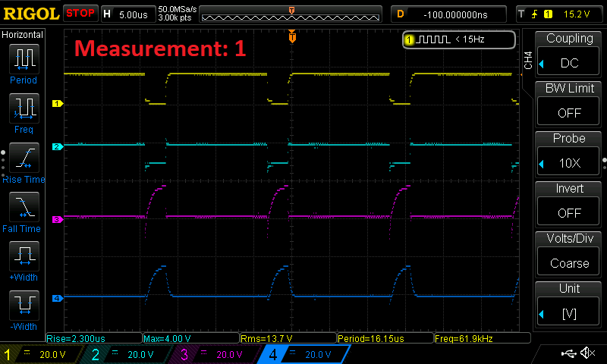Select the -Width measurement icon

pos(24,306)
